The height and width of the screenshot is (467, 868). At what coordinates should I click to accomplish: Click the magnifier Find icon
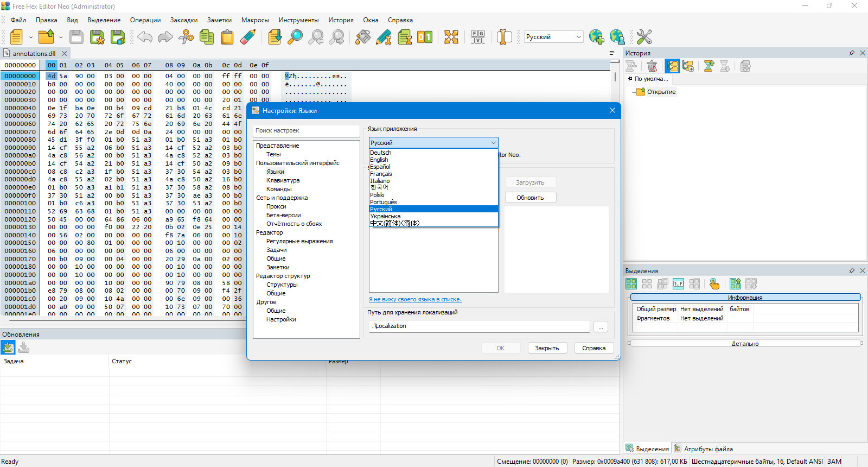click(x=295, y=37)
